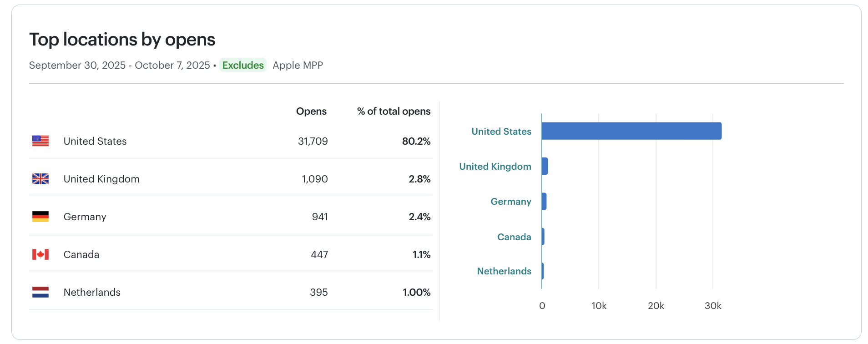The height and width of the screenshot is (344, 868).
Task: Click the Germany blue bar
Action: [x=544, y=201]
